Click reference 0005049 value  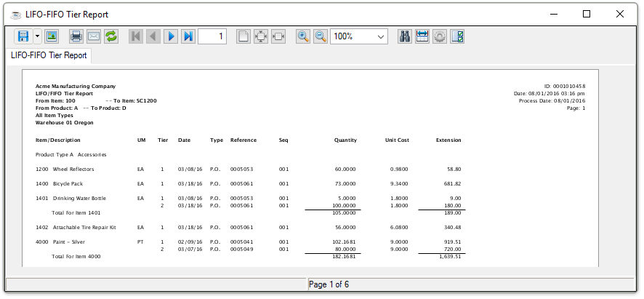click(x=242, y=250)
